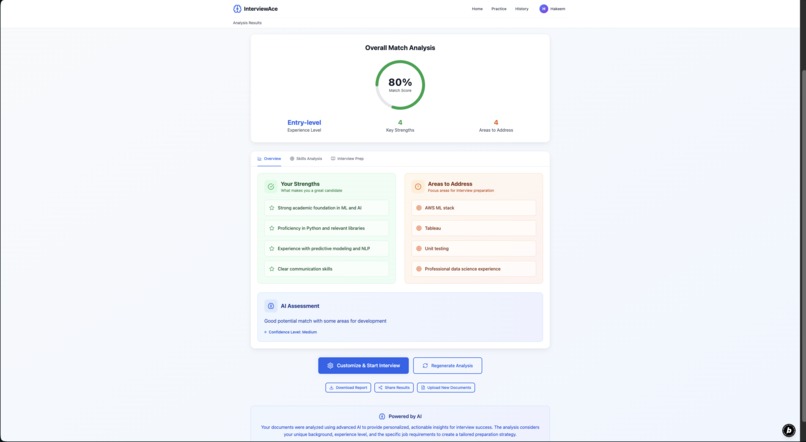Click the star icon beside predictive modeling and NLP
Screen dimensions: 806x442
(x=271, y=249)
